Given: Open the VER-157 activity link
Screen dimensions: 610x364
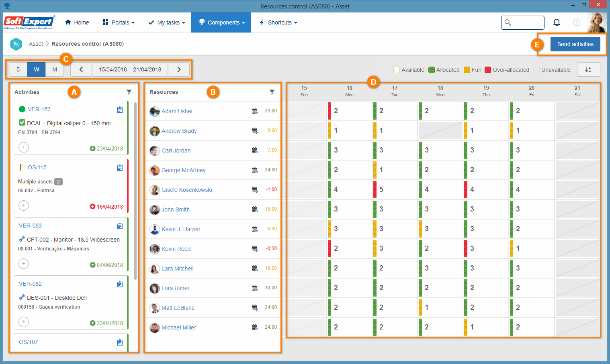Looking at the screenshot, I should (x=39, y=109).
